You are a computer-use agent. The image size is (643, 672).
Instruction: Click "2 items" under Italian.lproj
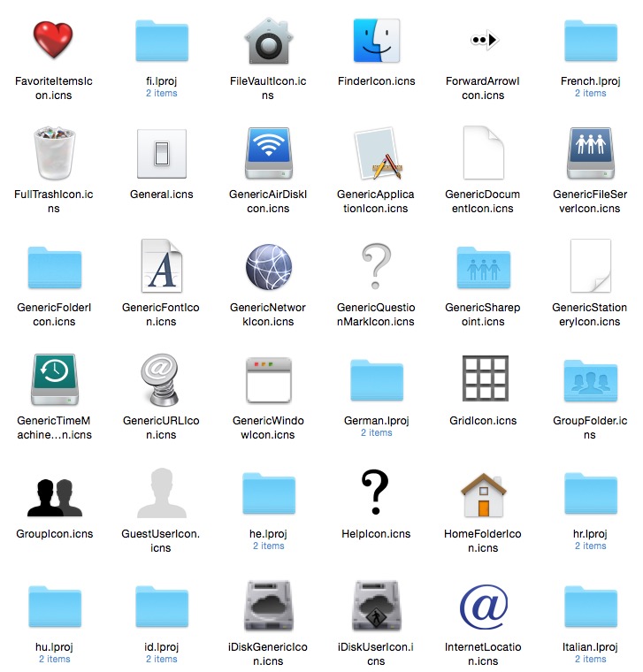(x=590, y=659)
